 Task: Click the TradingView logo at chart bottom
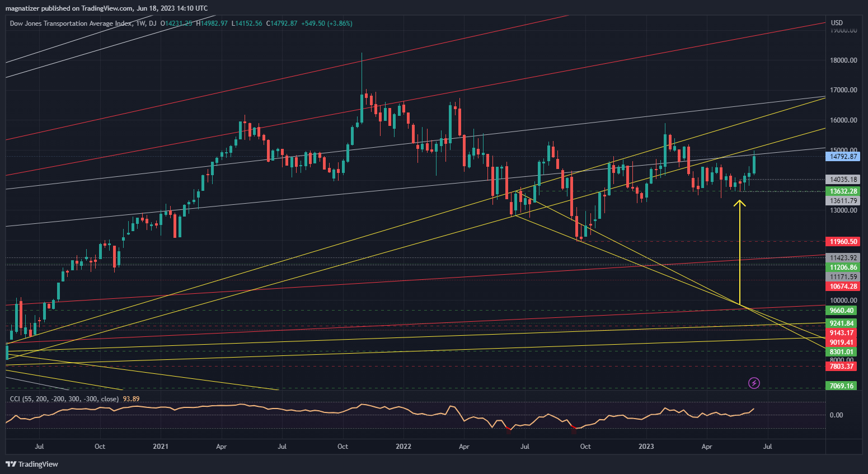coord(32,464)
